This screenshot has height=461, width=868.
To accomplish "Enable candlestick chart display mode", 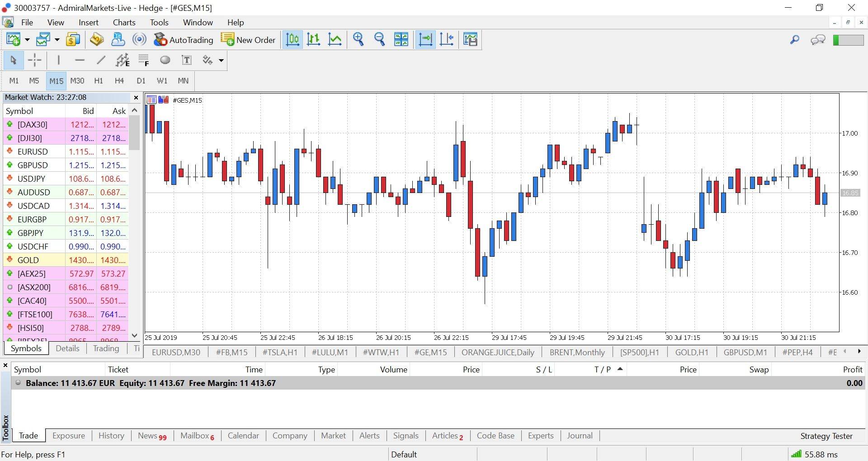I will [314, 40].
